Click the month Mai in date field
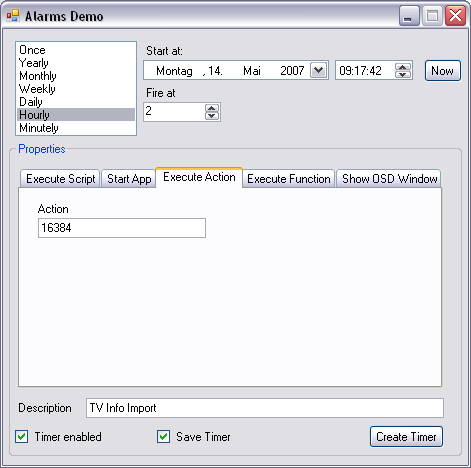 point(252,71)
